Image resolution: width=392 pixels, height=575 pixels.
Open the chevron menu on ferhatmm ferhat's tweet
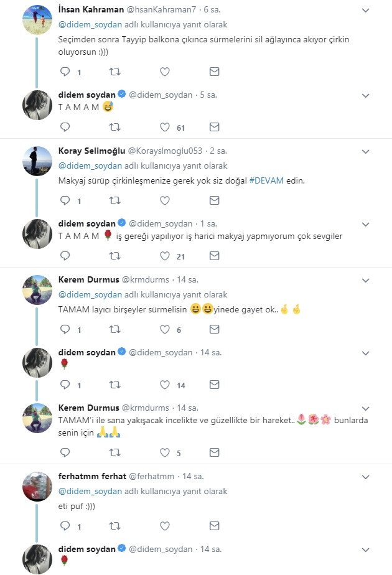(x=366, y=477)
